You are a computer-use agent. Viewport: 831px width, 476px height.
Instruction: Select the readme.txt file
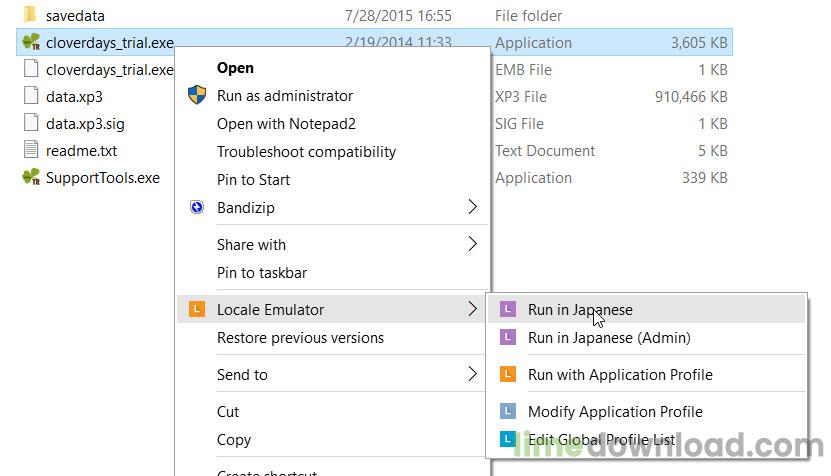(x=80, y=151)
